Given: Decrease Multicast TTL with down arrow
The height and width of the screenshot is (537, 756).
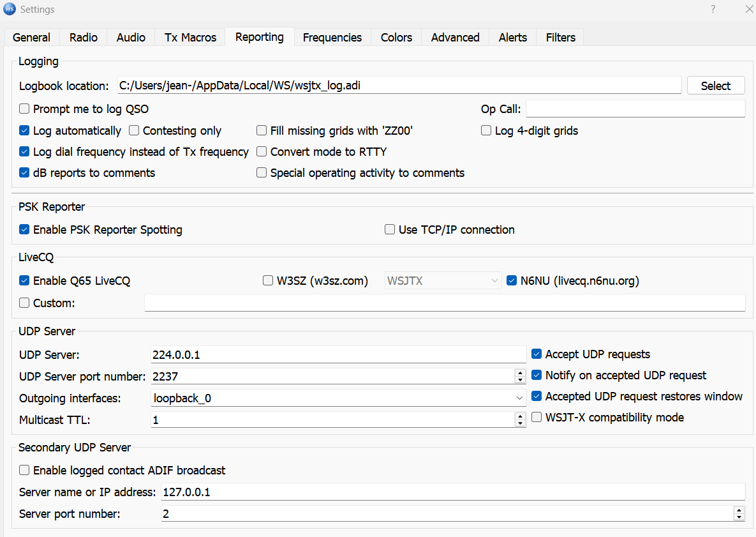Looking at the screenshot, I should pyautogui.click(x=520, y=423).
